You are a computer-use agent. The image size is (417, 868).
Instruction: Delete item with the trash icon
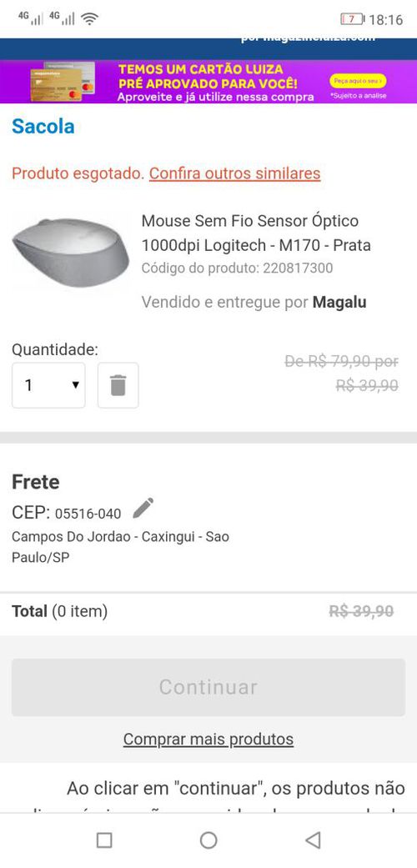(x=118, y=385)
